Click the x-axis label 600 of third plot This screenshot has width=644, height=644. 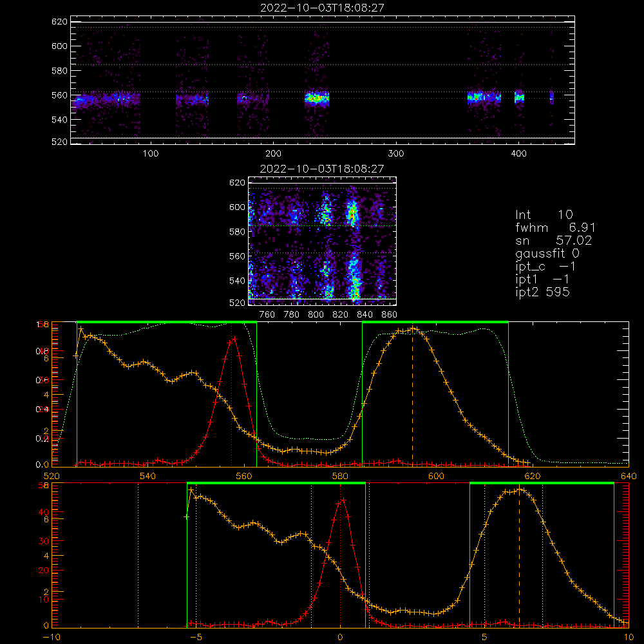point(436,476)
